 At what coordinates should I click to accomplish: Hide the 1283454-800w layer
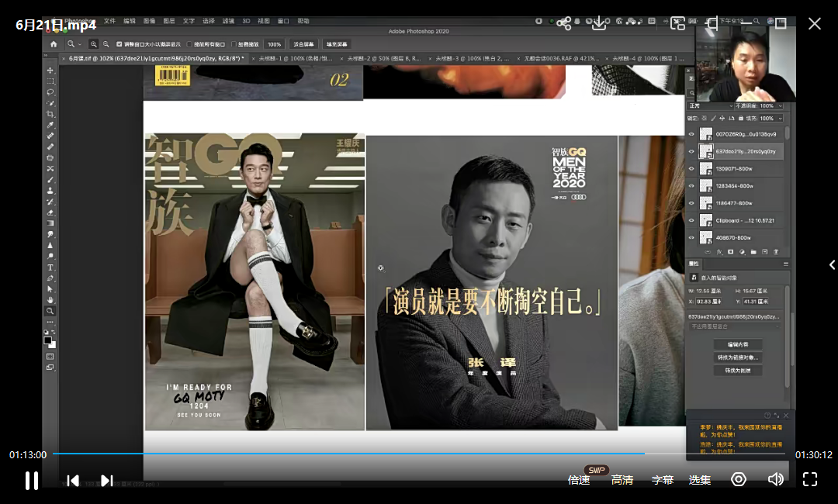691,186
